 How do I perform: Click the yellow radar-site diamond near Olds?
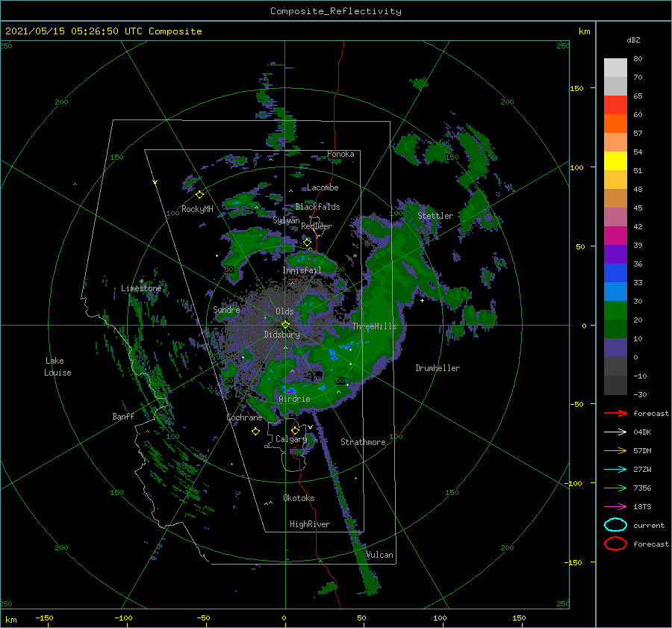[x=285, y=325]
